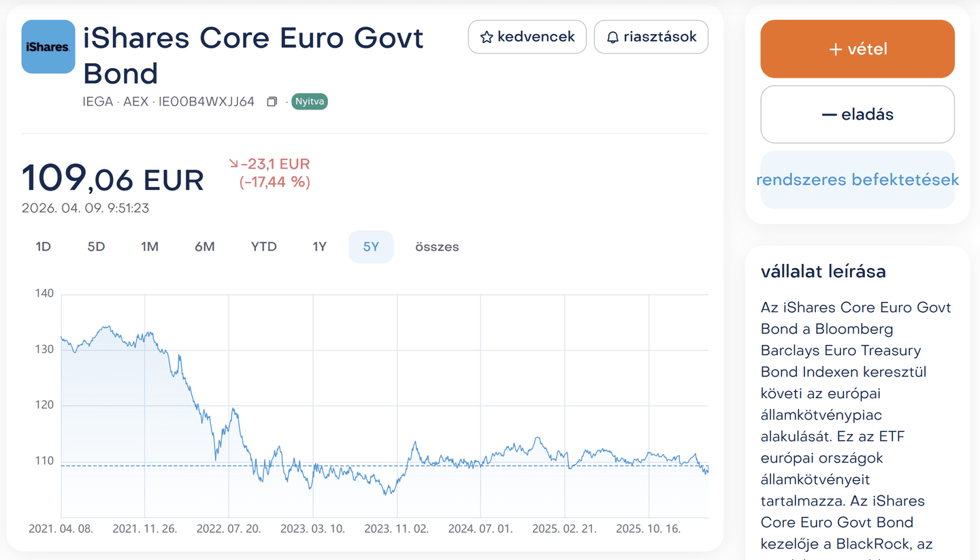Open rendszeres befektetések link

pyautogui.click(x=857, y=180)
